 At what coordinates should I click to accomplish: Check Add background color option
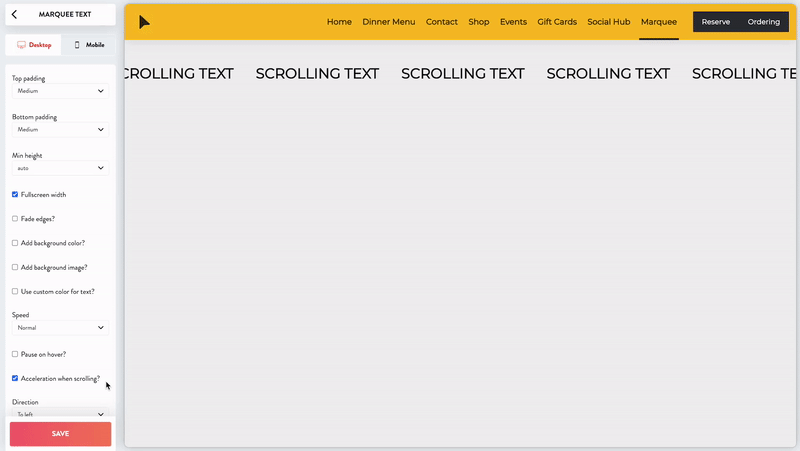pos(15,243)
